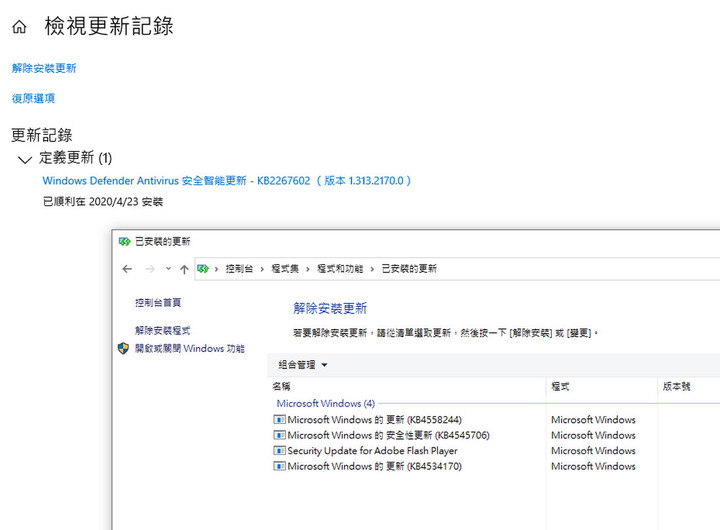The width and height of the screenshot is (720, 530).
Task: Click the icon beside KB4545706 update
Action: 279,435
